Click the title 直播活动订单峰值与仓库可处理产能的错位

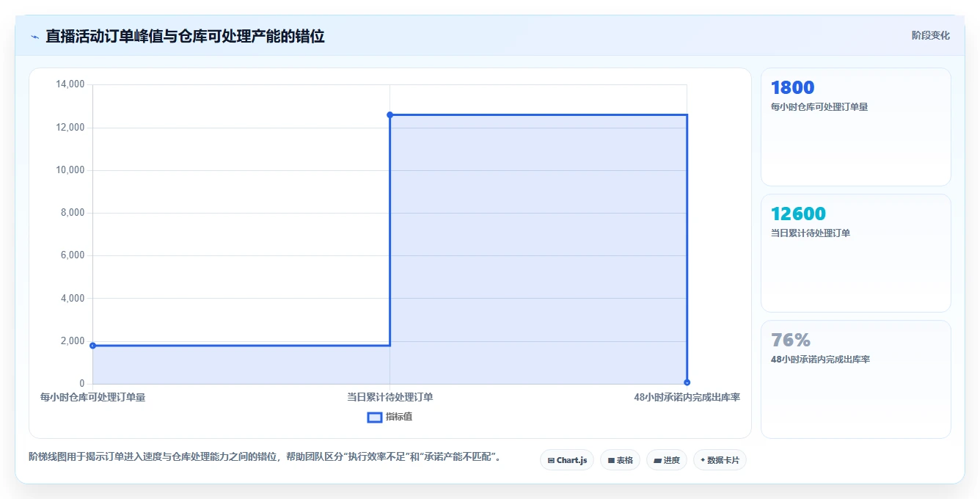click(185, 36)
